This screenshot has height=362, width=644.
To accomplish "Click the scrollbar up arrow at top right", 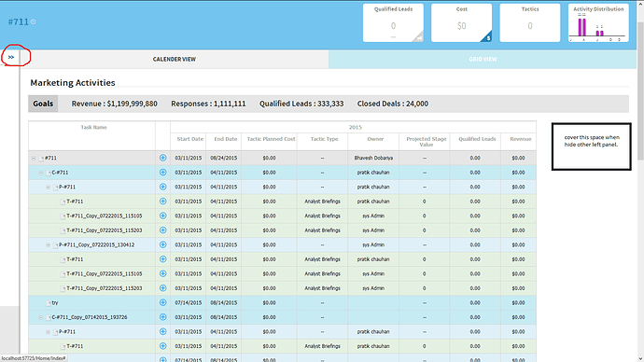I will (640, 4).
